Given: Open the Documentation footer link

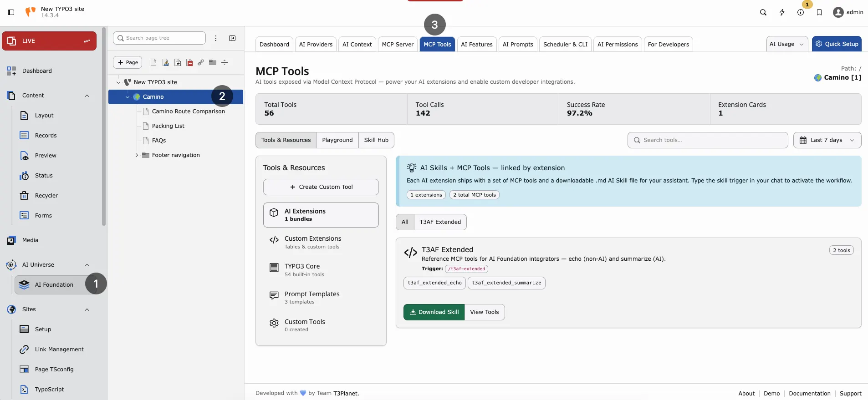Looking at the screenshot, I should pyautogui.click(x=810, y=394).
